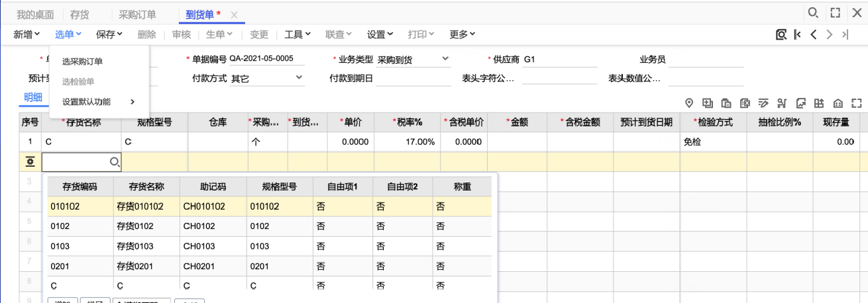Click the 检验方式 column header
This screenshot has width=868, height=303.
coord(714,122)
